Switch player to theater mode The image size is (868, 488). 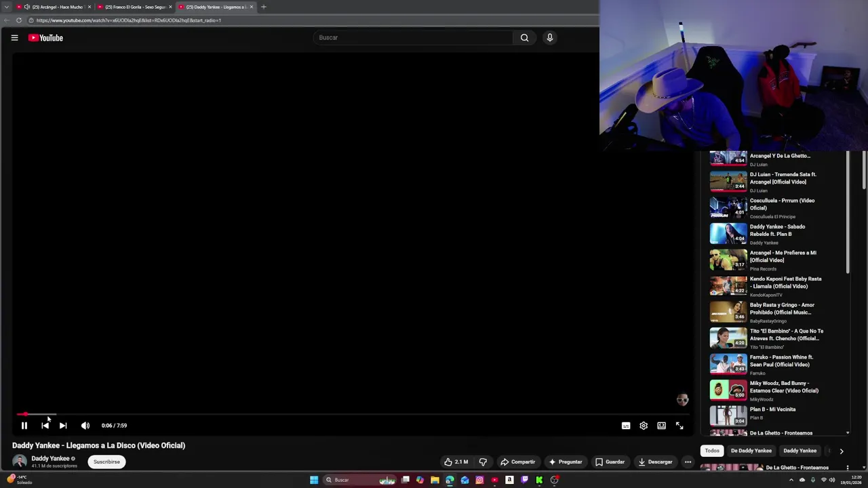pyautogui.click(x=661, y=426)
